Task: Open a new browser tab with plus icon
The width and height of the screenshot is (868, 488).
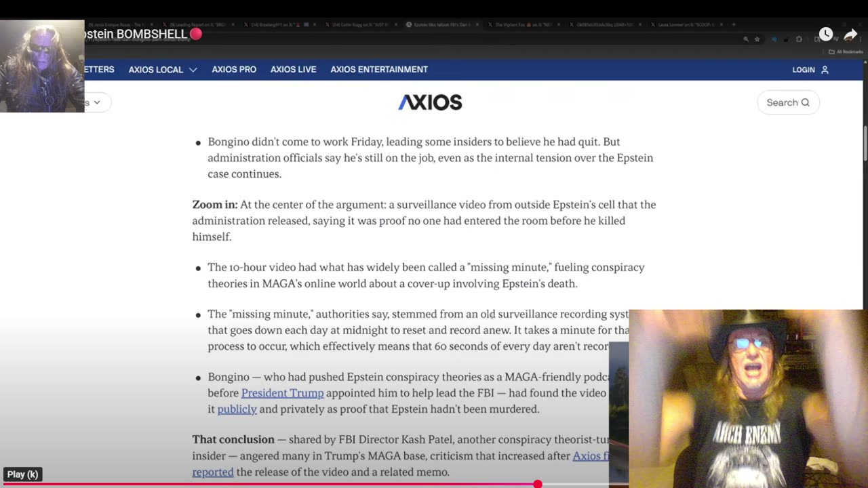Action: click(734, 24)
